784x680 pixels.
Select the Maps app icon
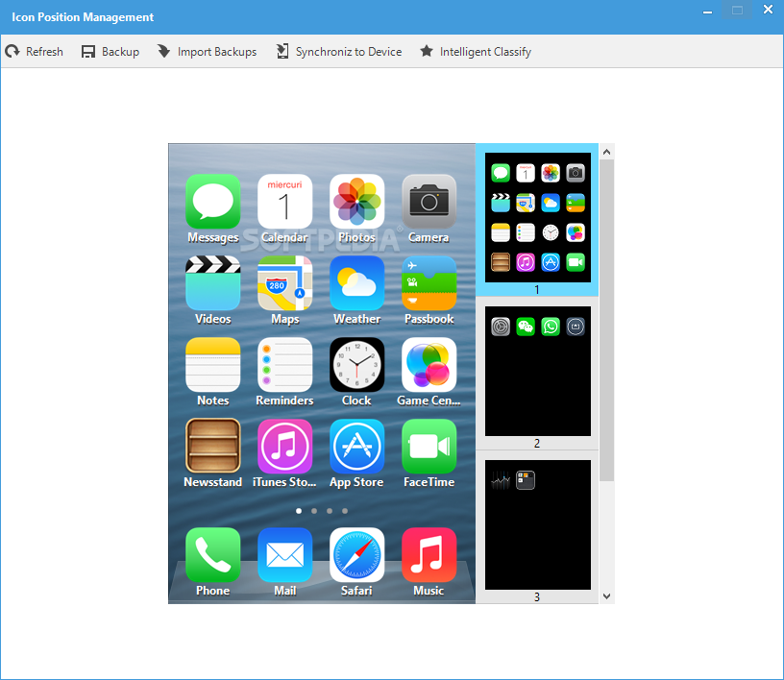(x=285, y=283)
